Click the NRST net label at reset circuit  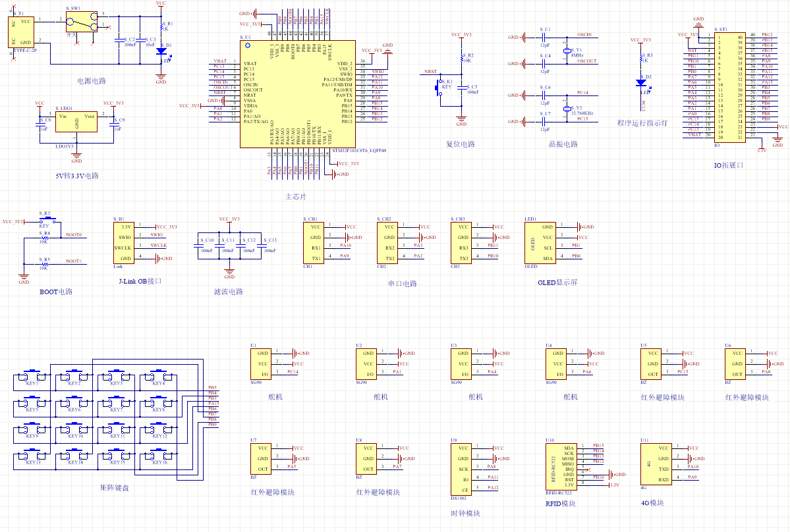(x=430, y=72)
